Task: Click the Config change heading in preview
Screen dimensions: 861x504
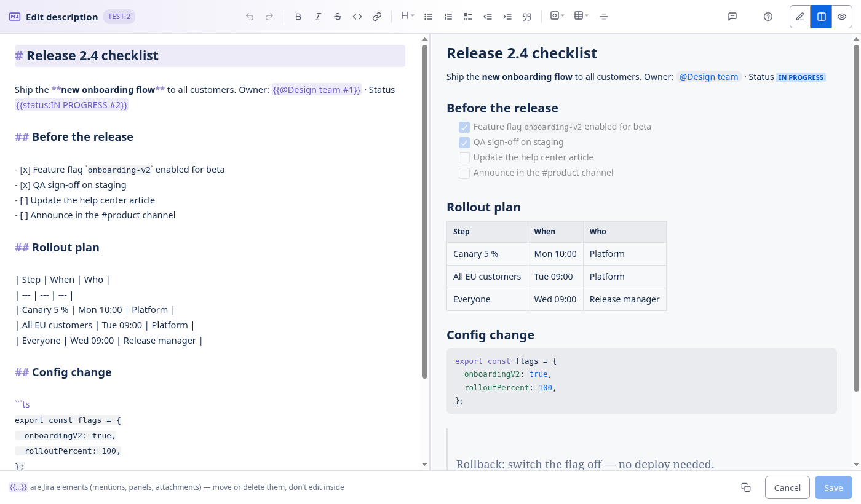Action: pos(490,335)
